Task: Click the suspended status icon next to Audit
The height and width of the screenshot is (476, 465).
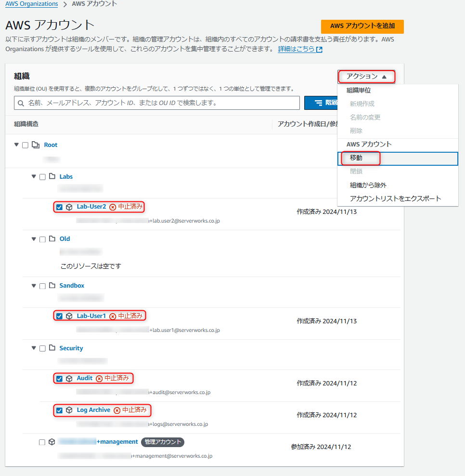Action: click(x=99, y=379)
